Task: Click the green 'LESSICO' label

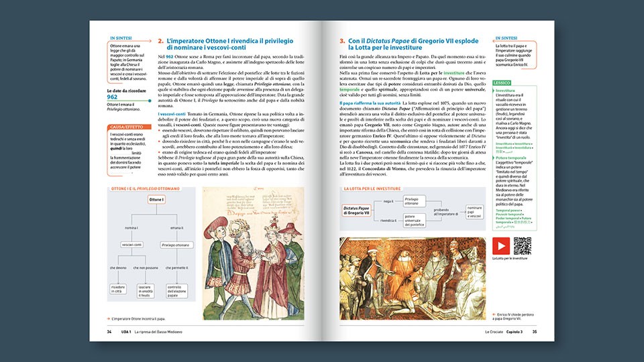Action: [x=502, y=83]
